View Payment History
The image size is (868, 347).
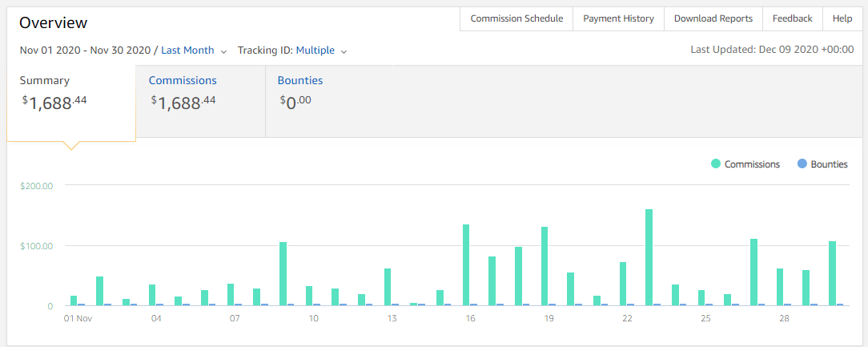coord(618,18)
